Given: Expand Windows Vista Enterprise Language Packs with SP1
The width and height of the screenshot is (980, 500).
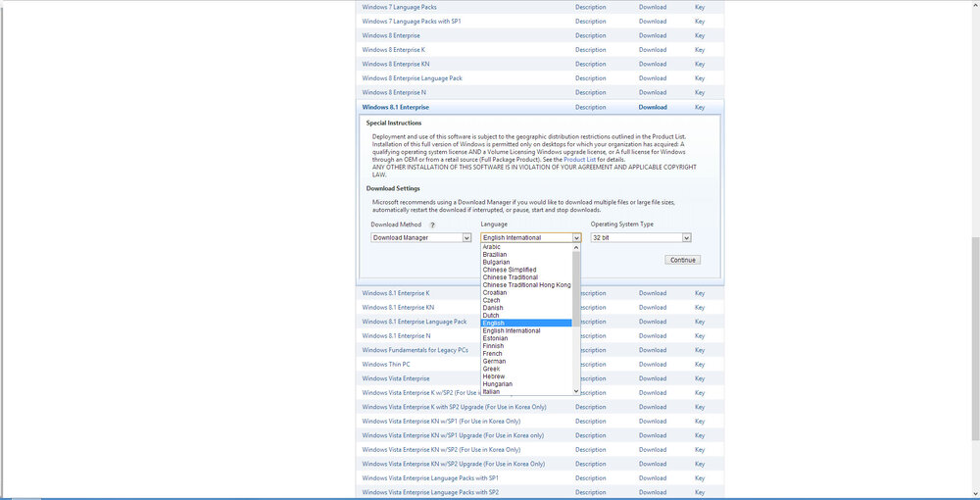Looking at the screenshot, I should point(430,478).
